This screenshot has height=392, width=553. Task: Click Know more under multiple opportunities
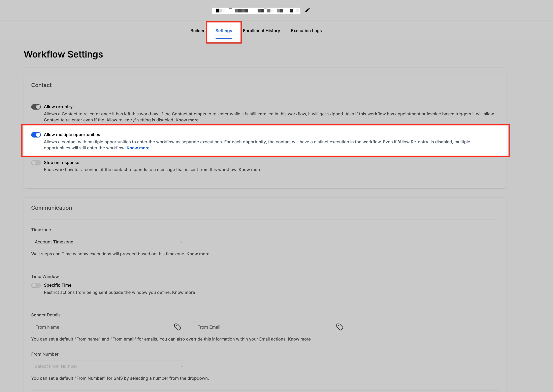pyautogui.click(x=138, y=148)
